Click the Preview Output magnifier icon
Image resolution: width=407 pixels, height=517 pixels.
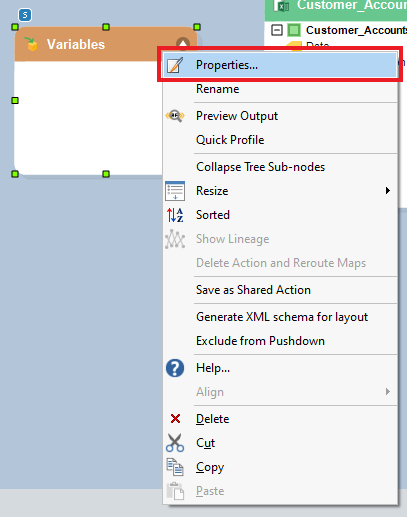[175, 116]
